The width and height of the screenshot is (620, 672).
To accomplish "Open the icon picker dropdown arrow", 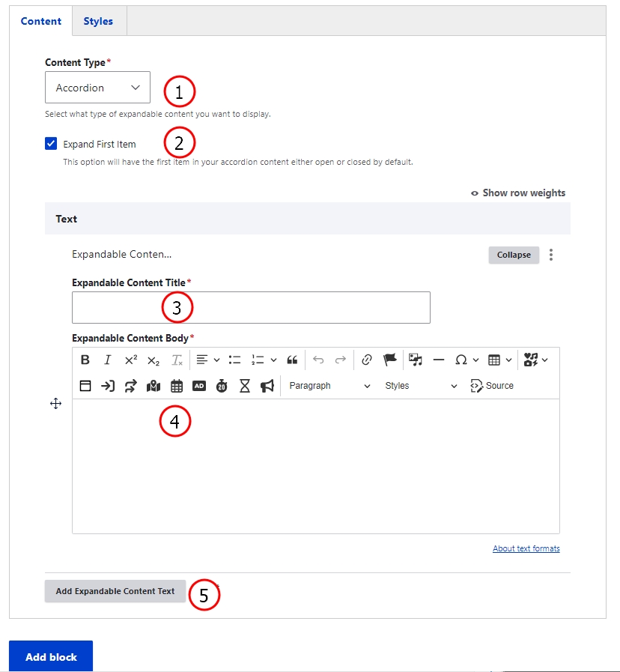I will [x=544, y=360].
